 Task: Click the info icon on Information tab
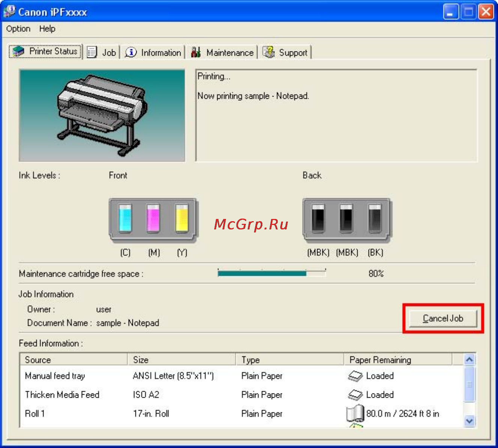coord(131,52)
